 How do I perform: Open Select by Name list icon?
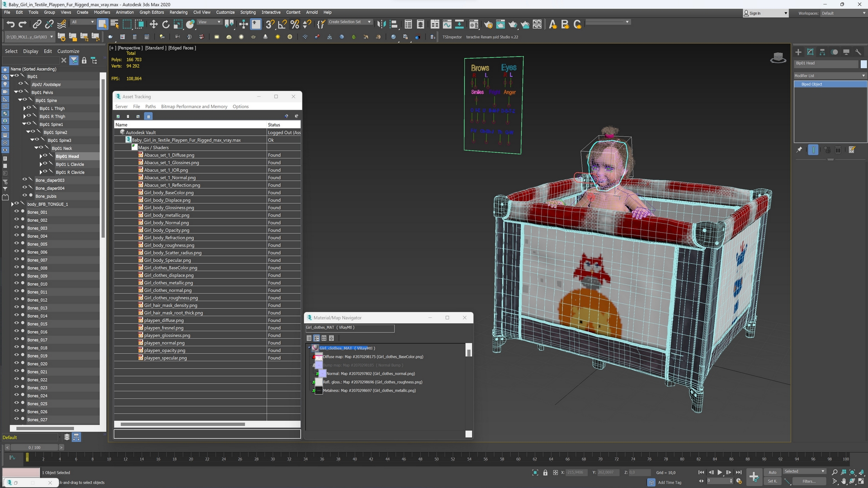[x=115, y=24]
